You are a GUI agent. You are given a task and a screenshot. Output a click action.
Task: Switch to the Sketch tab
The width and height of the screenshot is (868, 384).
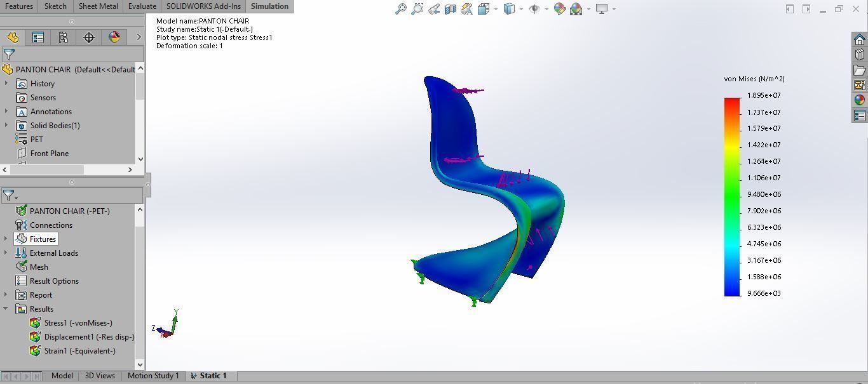click(x=55, y=6)
